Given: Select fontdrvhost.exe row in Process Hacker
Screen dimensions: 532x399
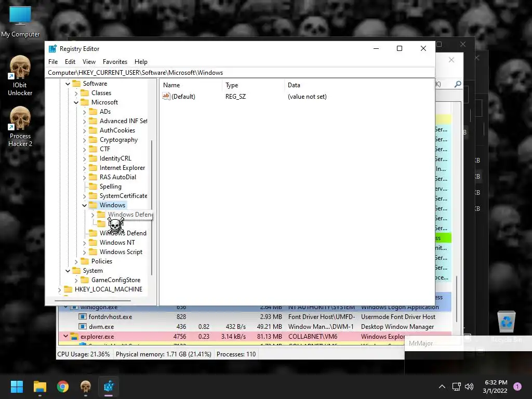Looking at the screenshot, I should (255, 317).
